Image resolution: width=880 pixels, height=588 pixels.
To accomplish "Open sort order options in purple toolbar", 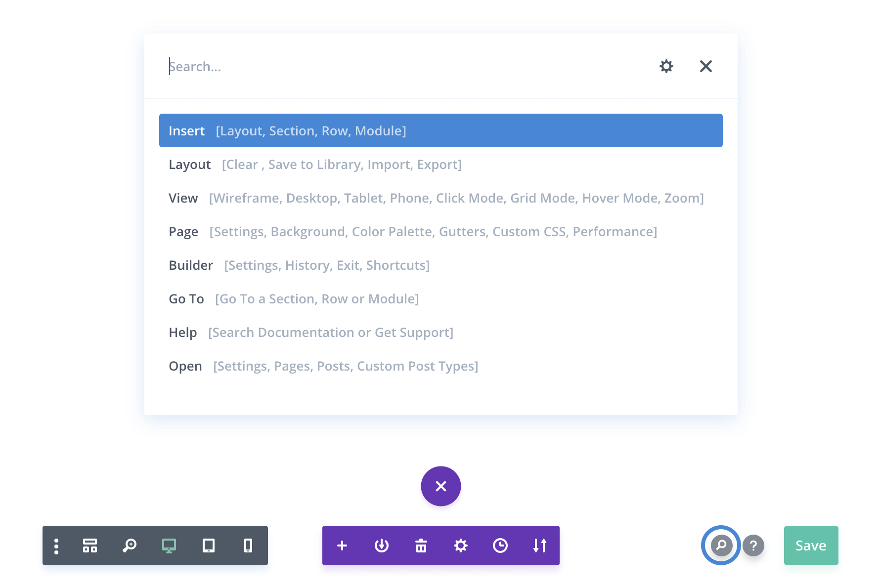I will (539, 546).
